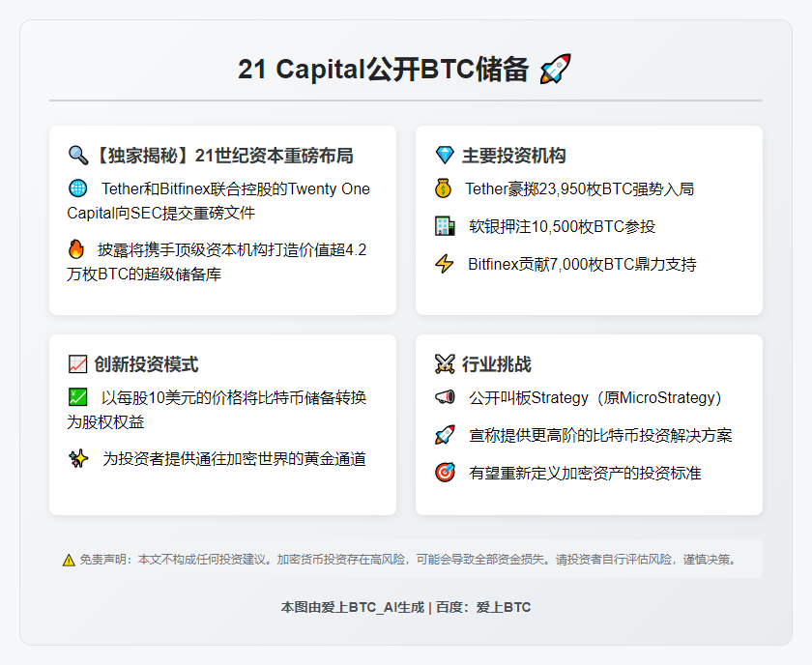812x665 pixels.
Task: Click heading 【独家揭秘】21世纪资本重磅布局
Action: [x=222, y=156]
